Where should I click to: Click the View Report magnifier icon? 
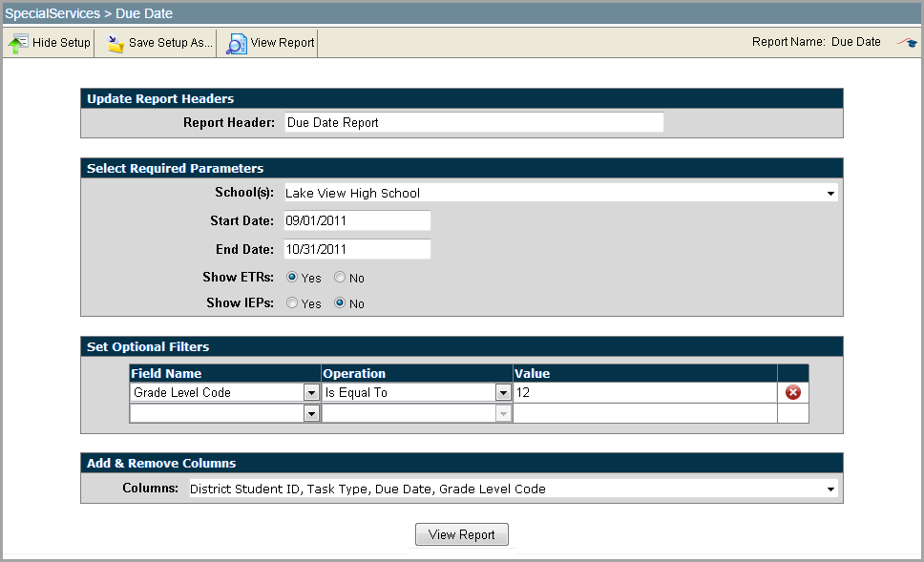(237, 44)
